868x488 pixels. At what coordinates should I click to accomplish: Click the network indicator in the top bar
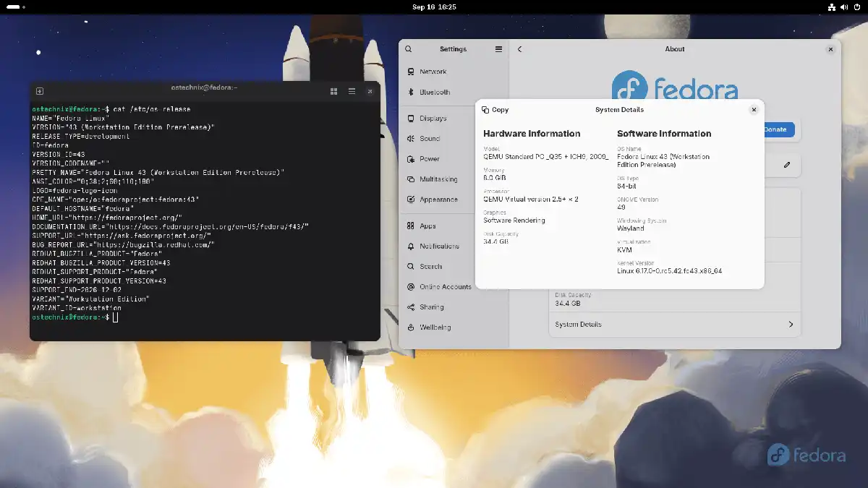tap(833, 7)
